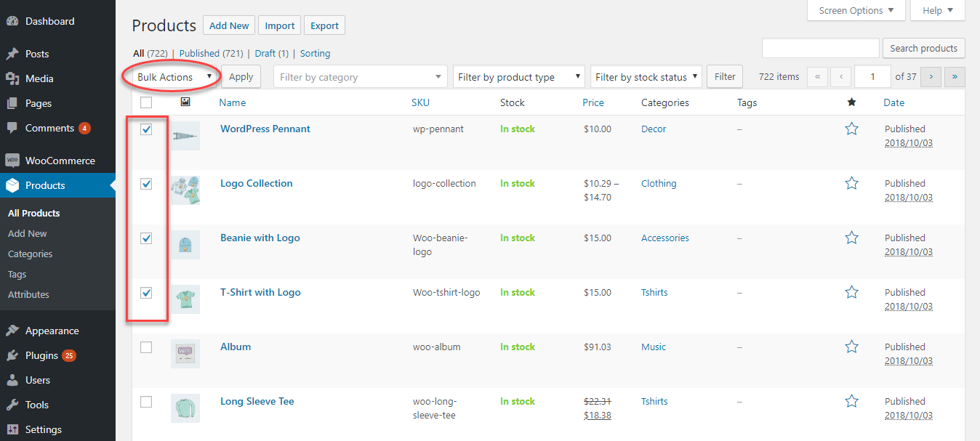Click the Filter button
980x441 pixels.
(725, 76)
